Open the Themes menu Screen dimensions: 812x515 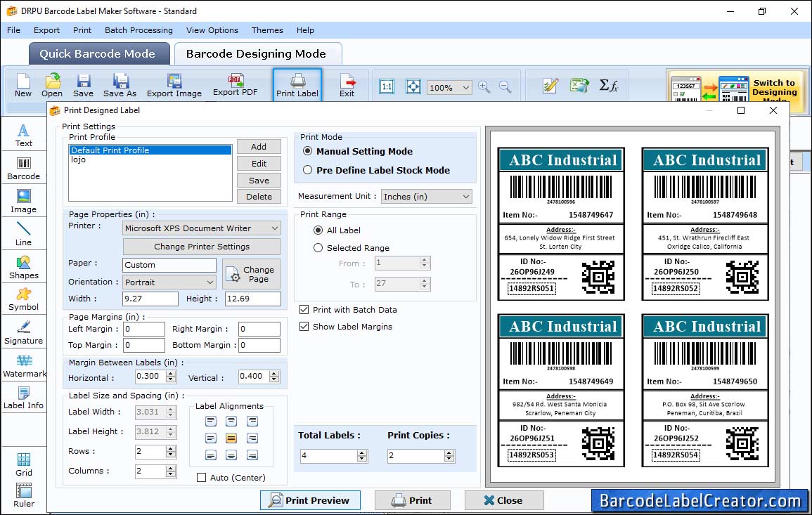tap(267, 30)
